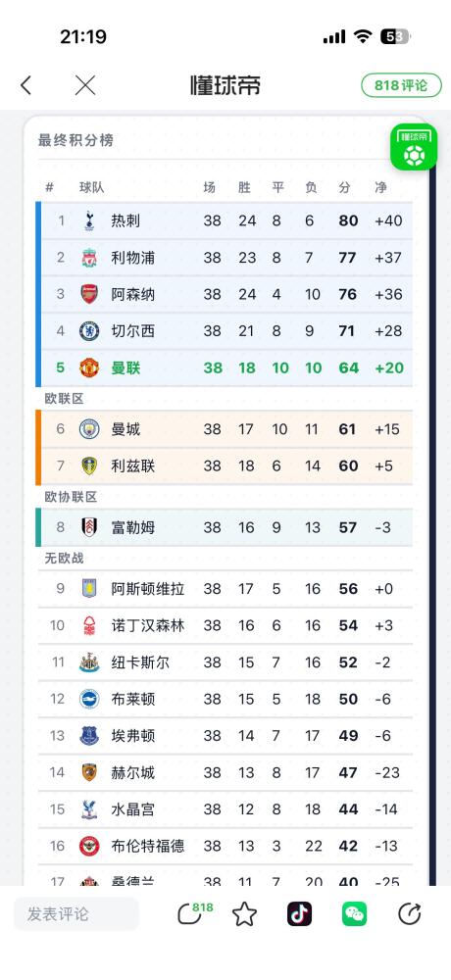Select the Arsenal team row

225,294
